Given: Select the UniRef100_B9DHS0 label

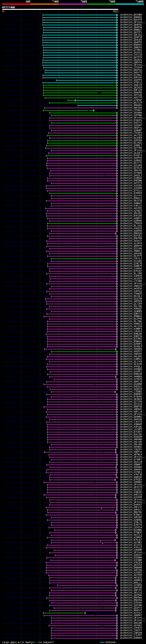Looking at the screenshot, I should click(131, 45).
